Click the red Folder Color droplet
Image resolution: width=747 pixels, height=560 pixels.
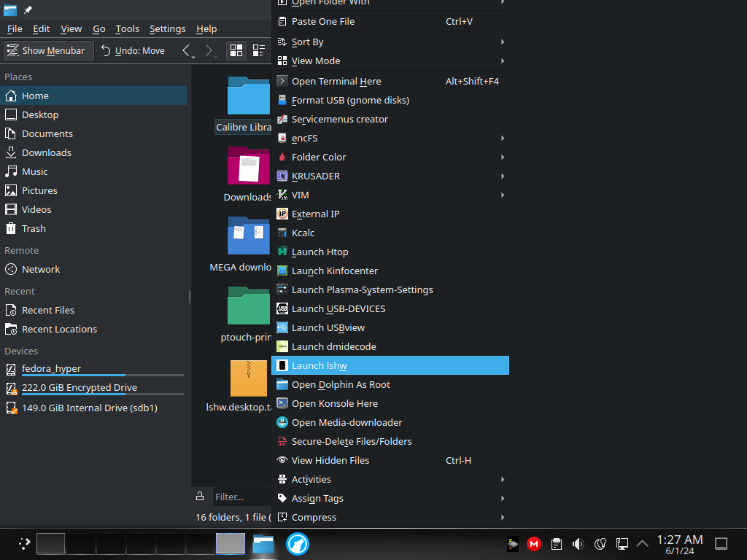coord(282,157)
